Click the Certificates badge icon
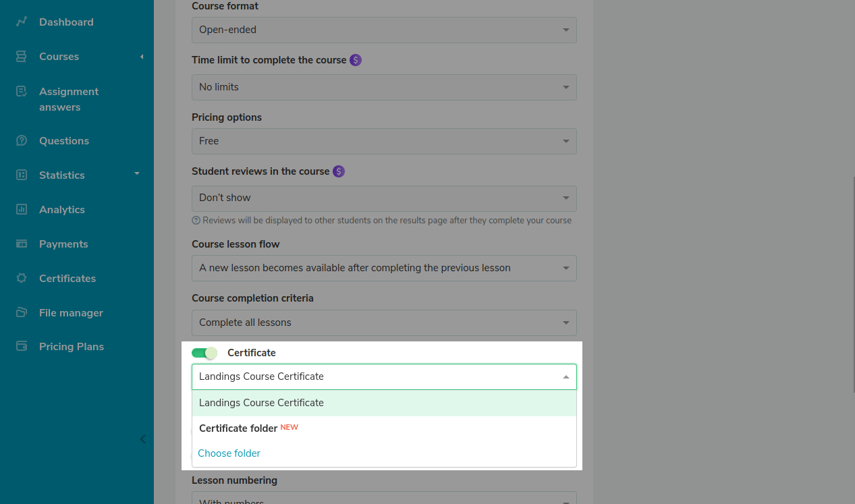 click(22, 279)
